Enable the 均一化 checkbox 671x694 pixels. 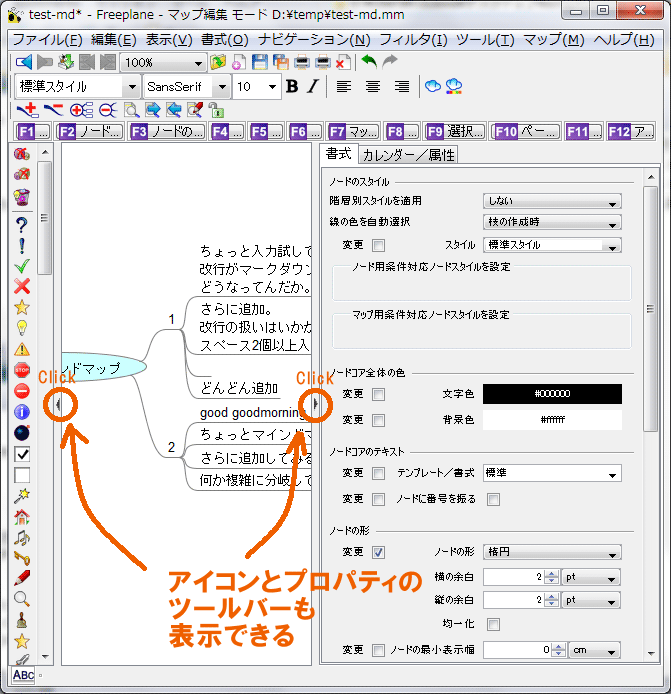[493, 624]
